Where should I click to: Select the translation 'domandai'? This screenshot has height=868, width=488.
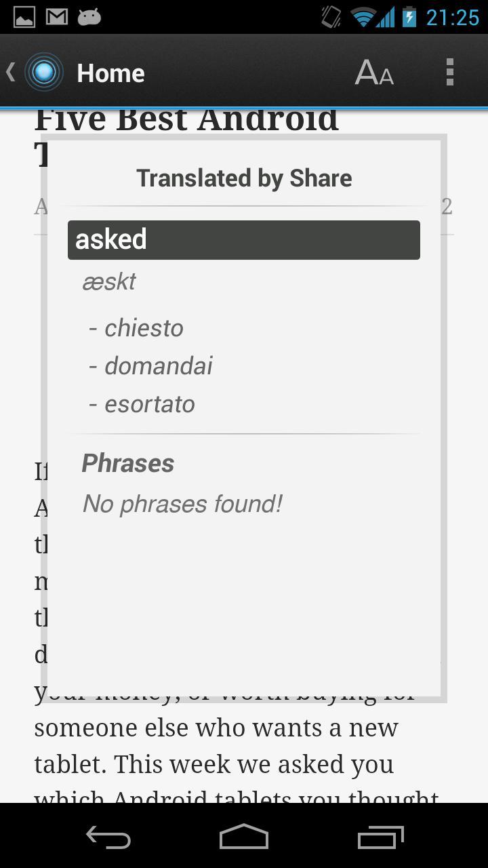[x=159, y=366]
